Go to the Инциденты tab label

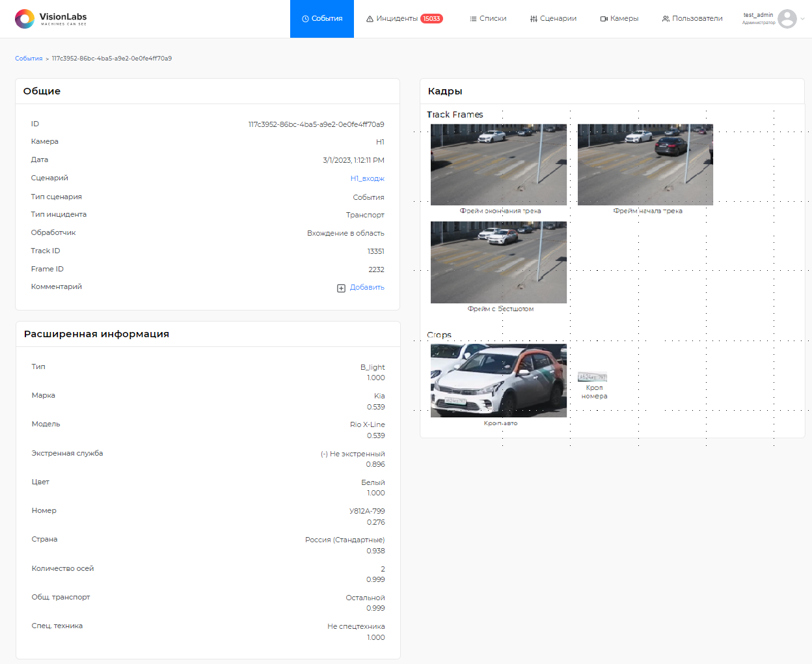pyautogui.click(x=397, y=19)
